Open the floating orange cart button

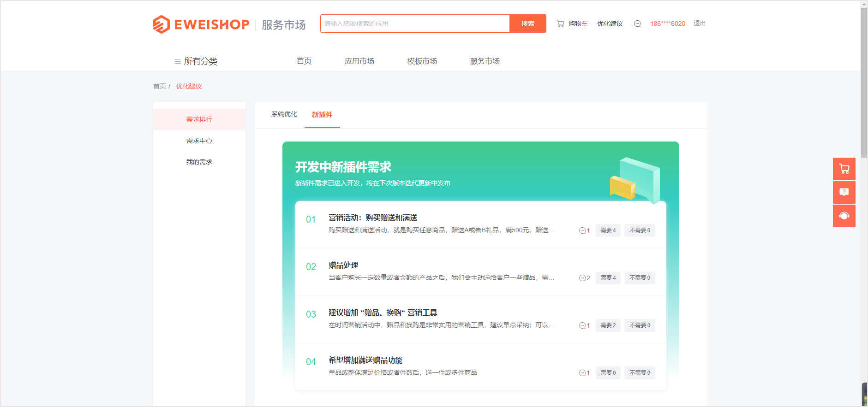pyautogui.click(x=844, y=169)
